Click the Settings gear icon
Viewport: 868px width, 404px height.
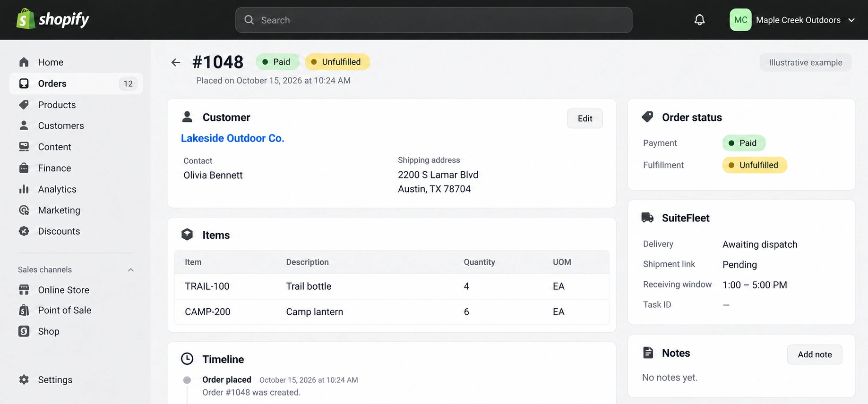click(24, 379)
